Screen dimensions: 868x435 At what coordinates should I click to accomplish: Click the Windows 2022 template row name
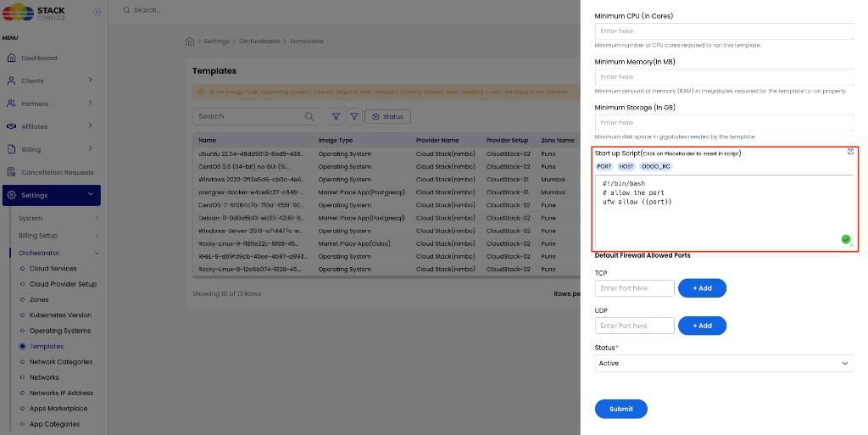tap(251, 179)
